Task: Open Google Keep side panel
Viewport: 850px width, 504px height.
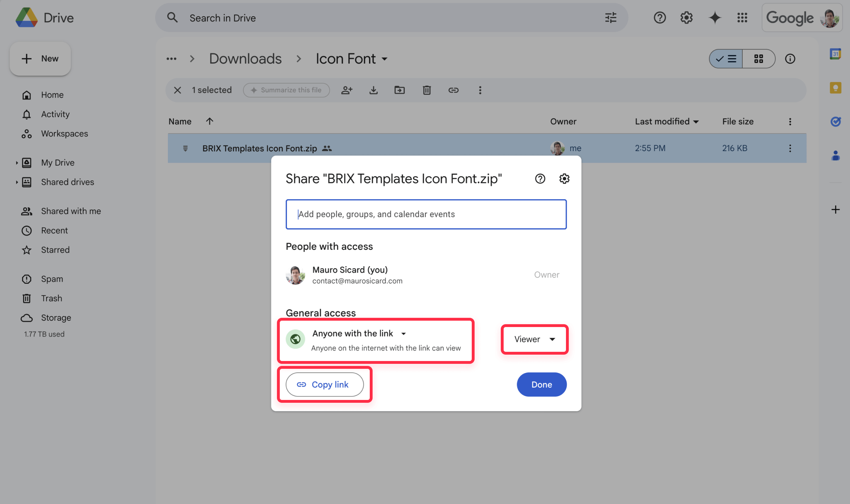Action: pos(835,87)
